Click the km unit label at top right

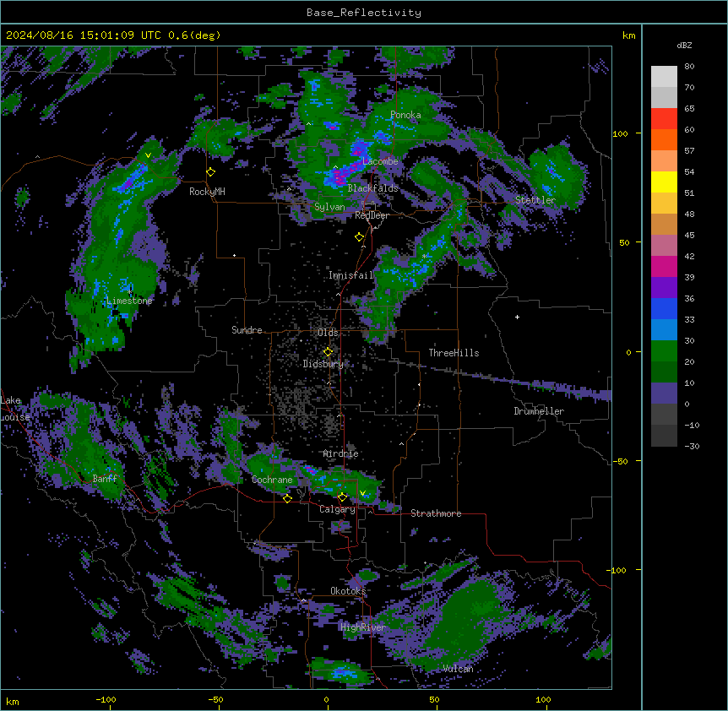(x=629, y=35)
